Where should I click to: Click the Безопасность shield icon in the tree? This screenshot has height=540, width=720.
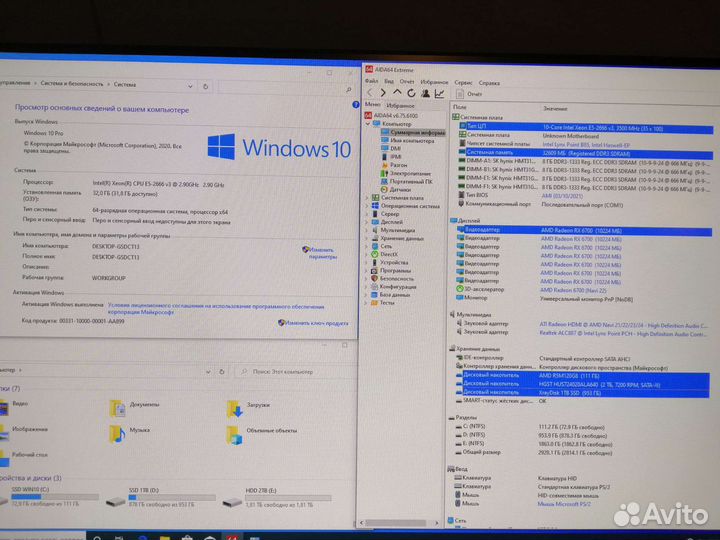tap(375, 279)
